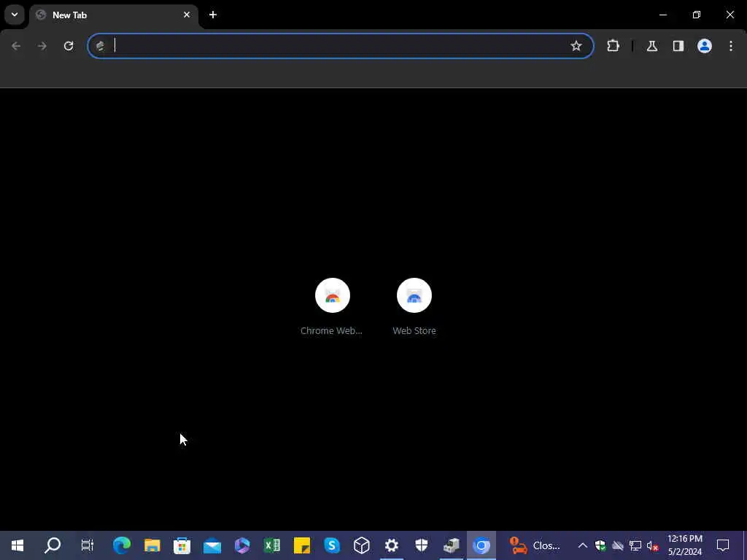Open Task View on the taskbar
The height and width of the screenshot is (560, 747).
88,545
